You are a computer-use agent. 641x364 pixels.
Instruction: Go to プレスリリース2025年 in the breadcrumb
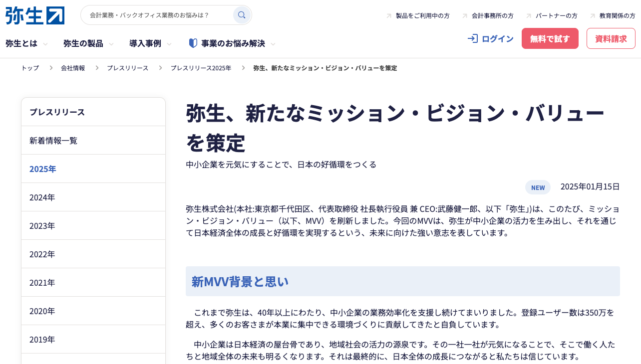[x=201, y=68]
